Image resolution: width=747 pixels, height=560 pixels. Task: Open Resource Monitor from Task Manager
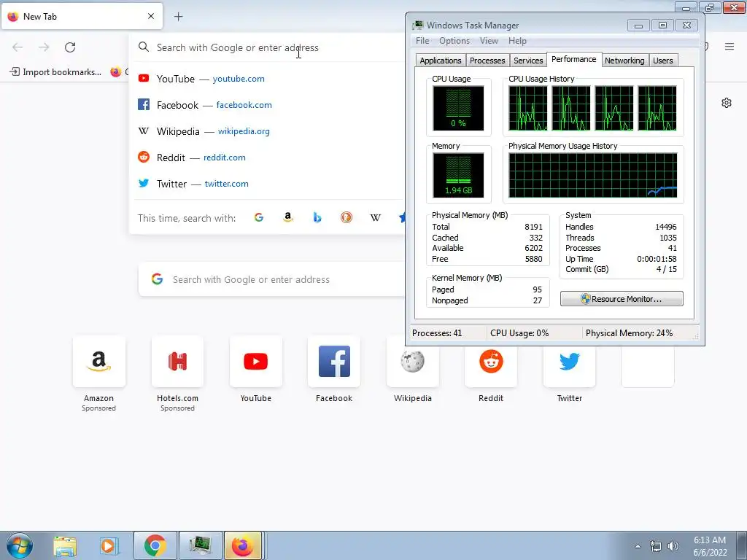pos(622,299)
